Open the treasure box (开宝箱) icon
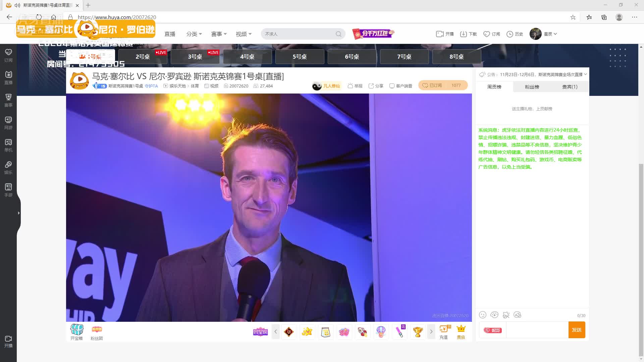The width and height of the screenshot is (644, 362). pos(76,332)
